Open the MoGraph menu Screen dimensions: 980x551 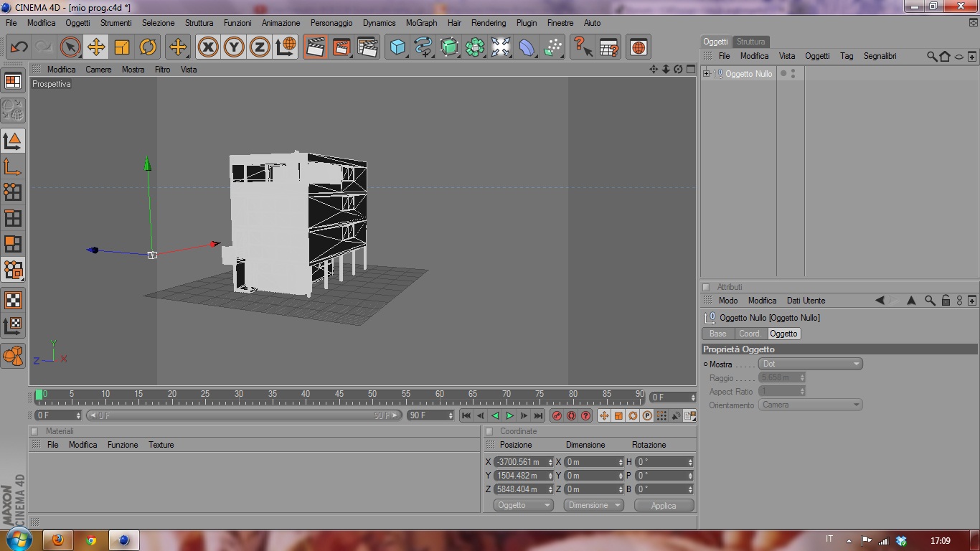pos(421,23)
